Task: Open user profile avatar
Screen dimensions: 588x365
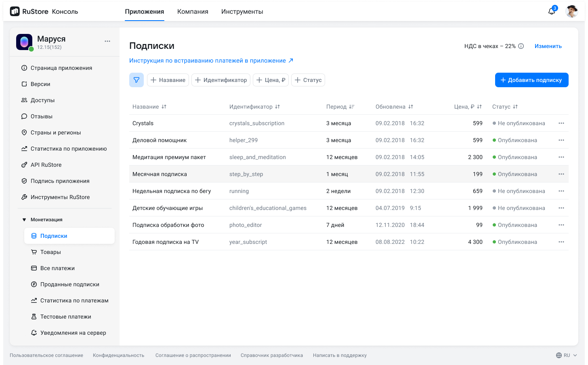Action: pos(572,11)
